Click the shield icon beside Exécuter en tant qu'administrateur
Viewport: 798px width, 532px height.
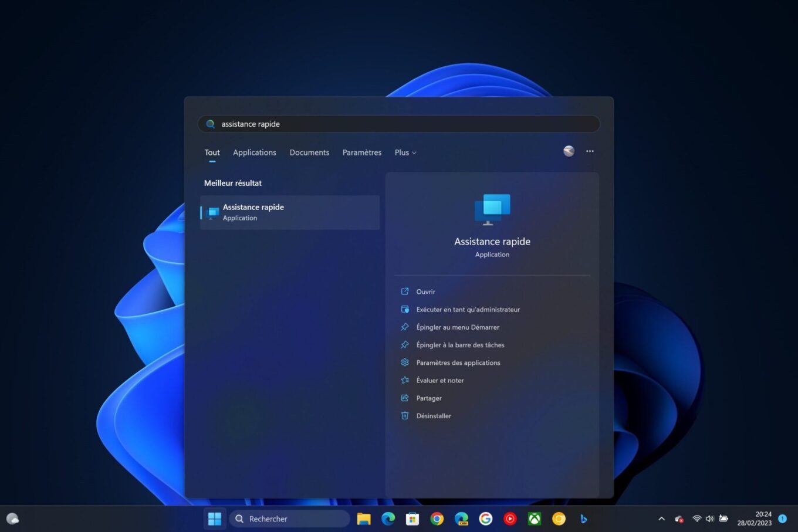[405, 309]
